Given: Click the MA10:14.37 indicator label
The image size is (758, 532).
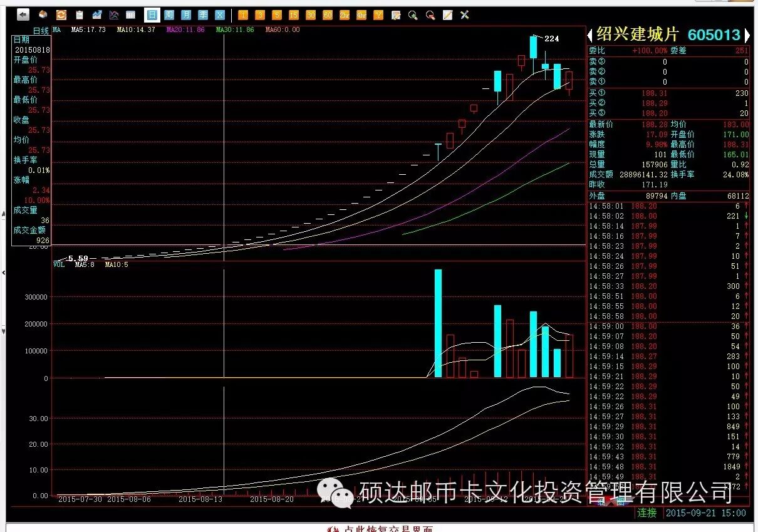Looking at the screenshot, I should click(136, 29).
